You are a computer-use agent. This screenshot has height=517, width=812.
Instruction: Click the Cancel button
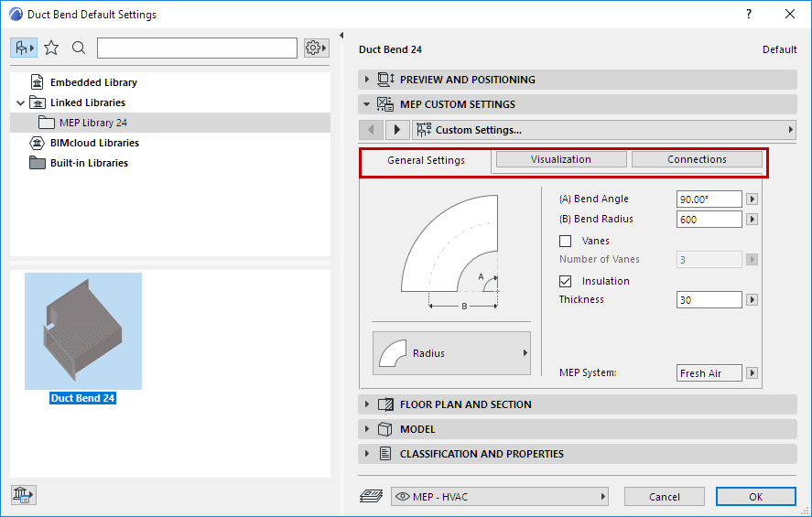(x=665, y=497)
